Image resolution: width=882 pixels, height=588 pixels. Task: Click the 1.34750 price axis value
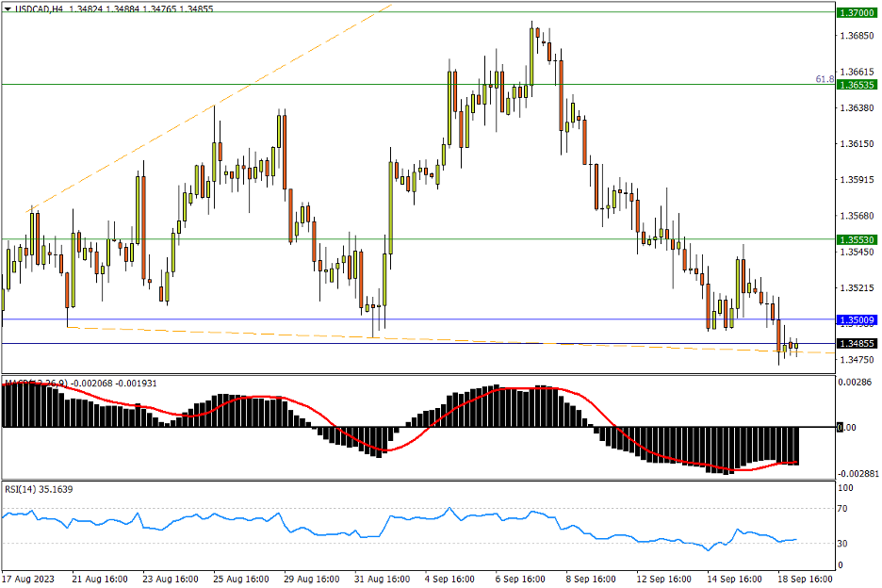(856, 359)
